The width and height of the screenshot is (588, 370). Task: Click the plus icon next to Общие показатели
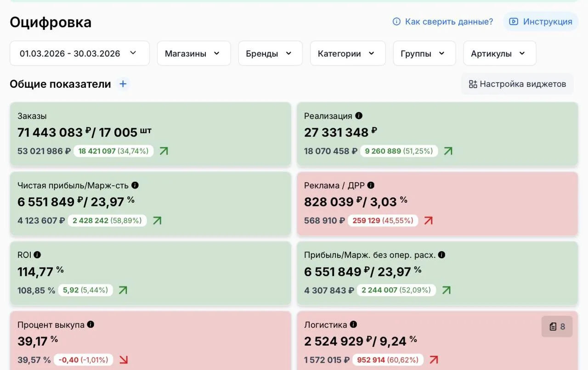click(123, 84)
